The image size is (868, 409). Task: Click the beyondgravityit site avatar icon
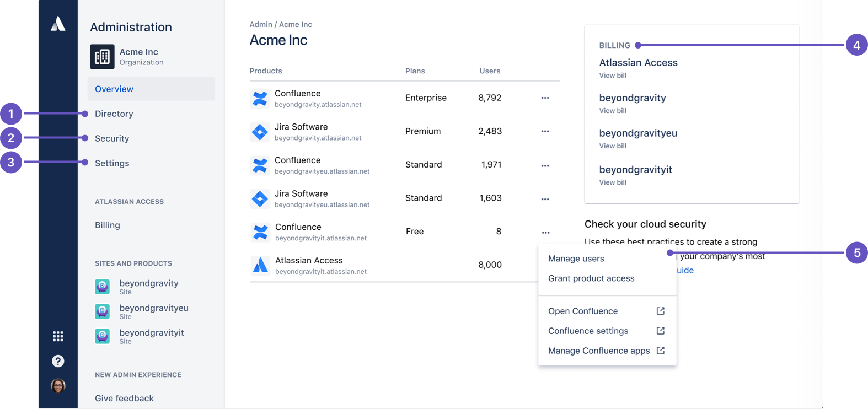point(102,336)
